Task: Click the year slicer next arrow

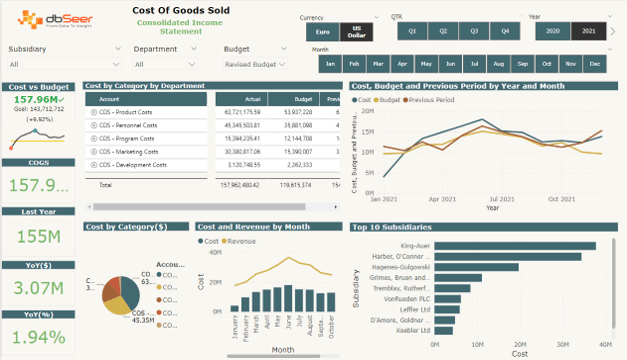Action: click(x=613, y=31)
